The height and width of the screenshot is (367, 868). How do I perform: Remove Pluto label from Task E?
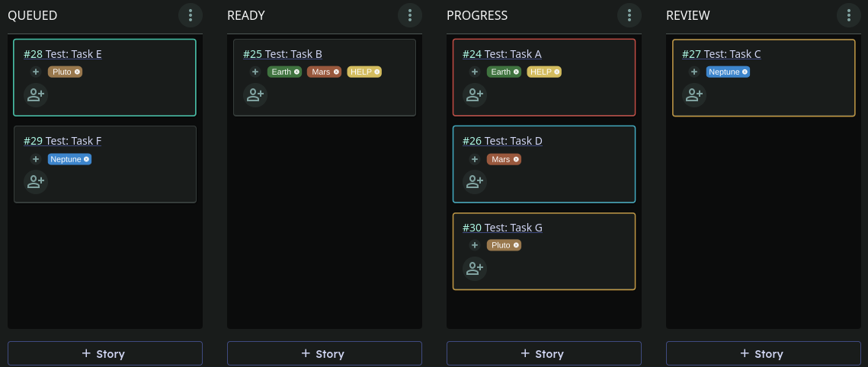click(77, 72)
